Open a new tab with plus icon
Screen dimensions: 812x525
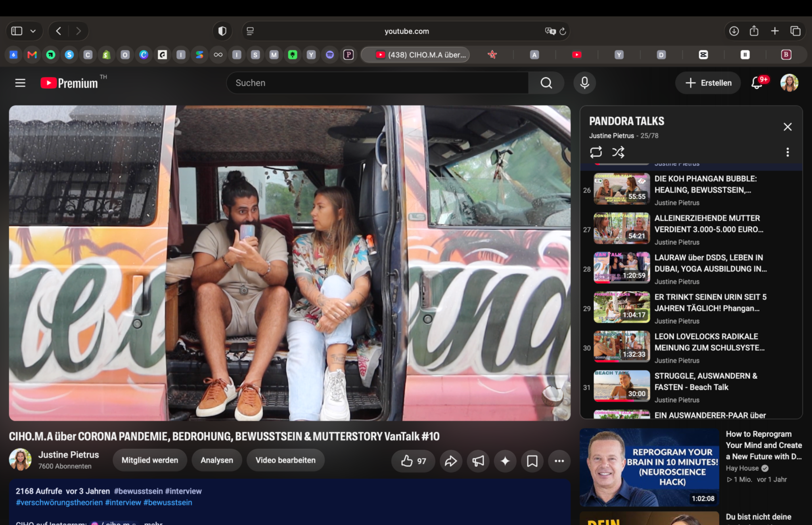point(775,31)
